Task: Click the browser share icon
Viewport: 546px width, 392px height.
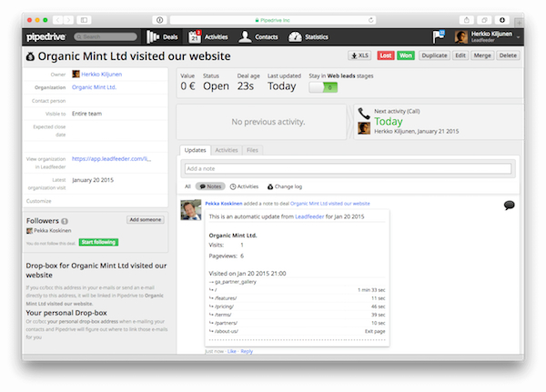Action: click(x=467, y=20)
